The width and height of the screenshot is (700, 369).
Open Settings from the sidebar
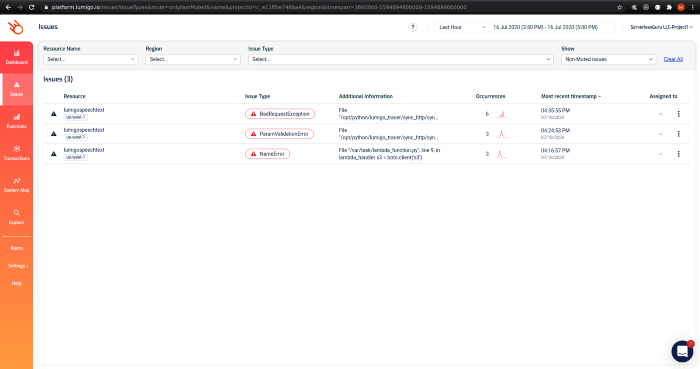click(18, 266)
